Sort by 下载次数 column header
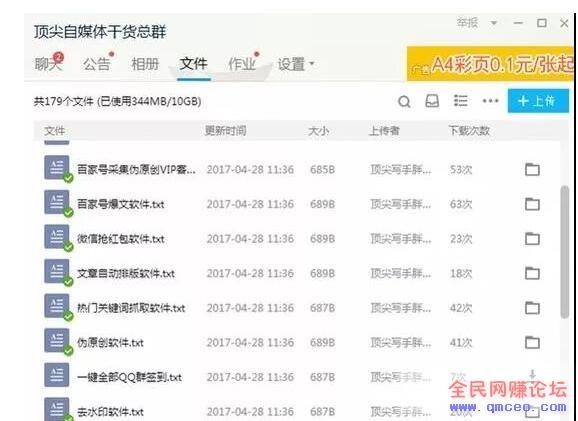 point(469,131)
